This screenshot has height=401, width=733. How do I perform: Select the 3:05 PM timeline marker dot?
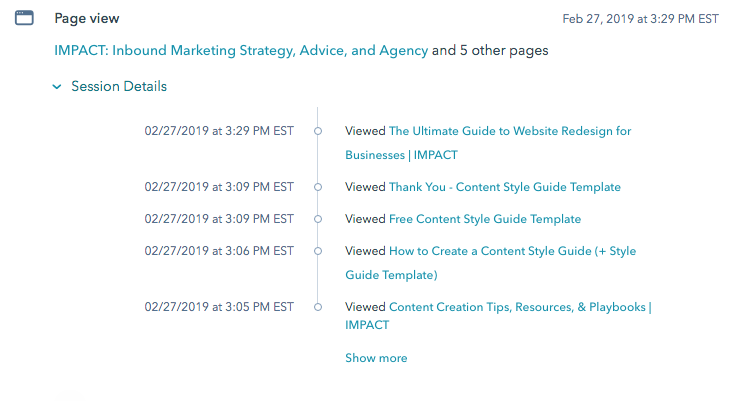(x=318, y=307)
